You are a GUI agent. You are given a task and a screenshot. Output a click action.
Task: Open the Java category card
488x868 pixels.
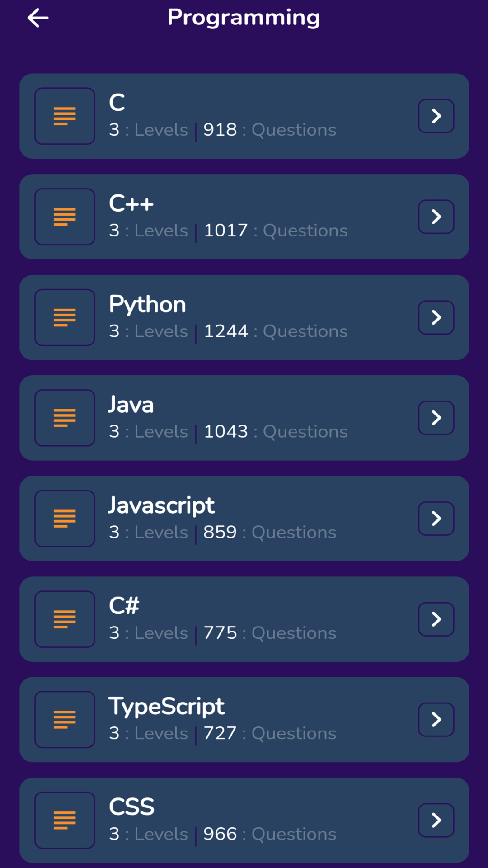[244, 417]
